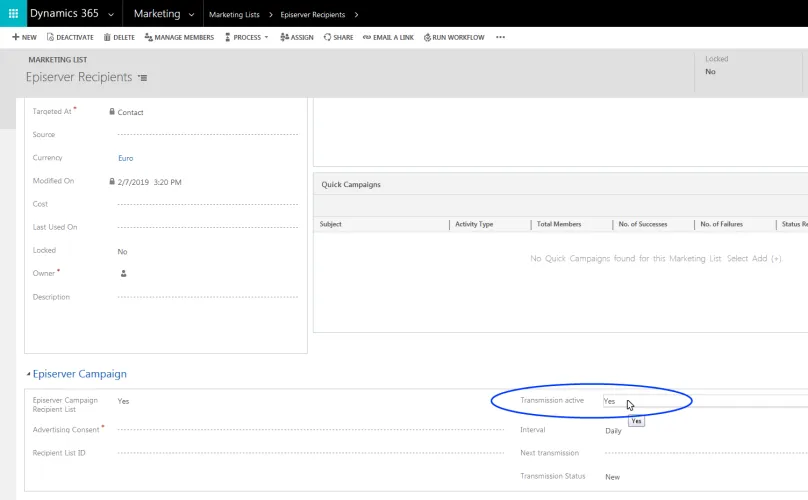Screen dimensions: 808x500
Task: Open Marketing area in navigation bar
Action: coord(157,14)
